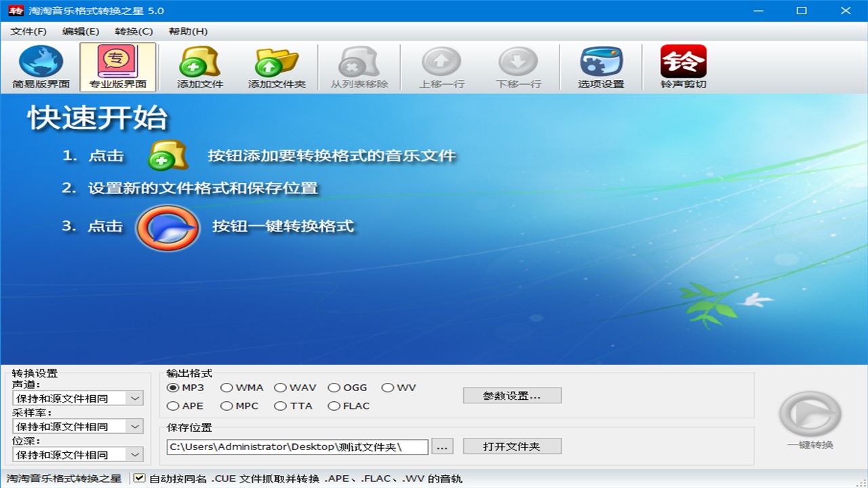Expand the 位深 bit depth dropdown
This screenshot has height=488, width=868.
click(x=135, y=455)
